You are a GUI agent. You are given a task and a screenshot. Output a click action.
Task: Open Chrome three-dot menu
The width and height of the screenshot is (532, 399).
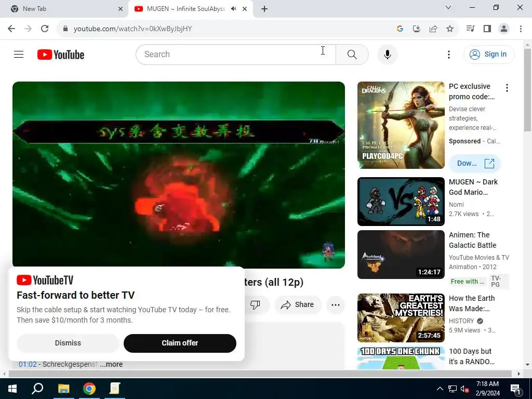(521, 29)
